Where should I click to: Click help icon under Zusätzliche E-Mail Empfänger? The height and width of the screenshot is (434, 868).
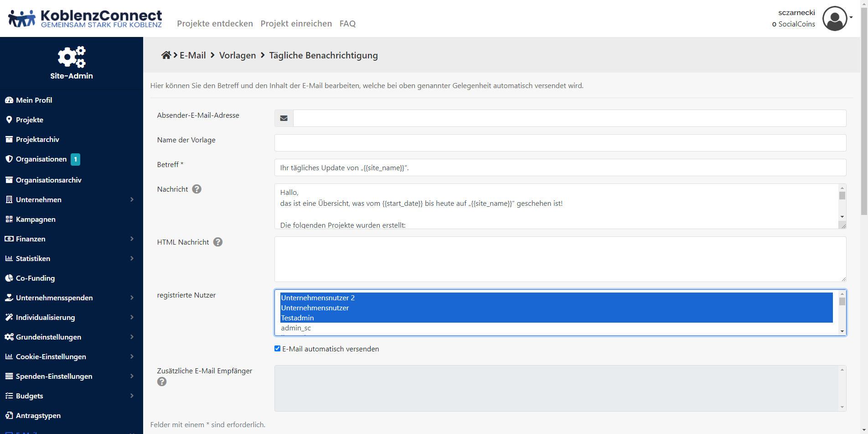pos(162,382)
